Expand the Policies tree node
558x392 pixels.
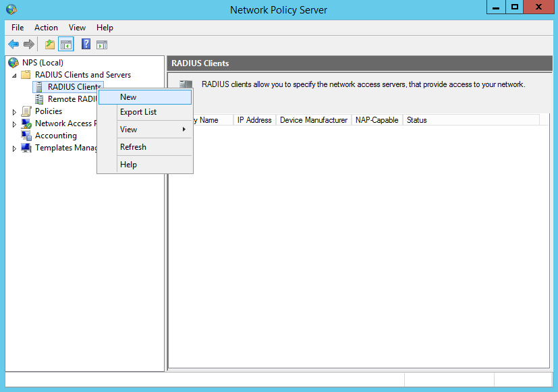(15, 112)
